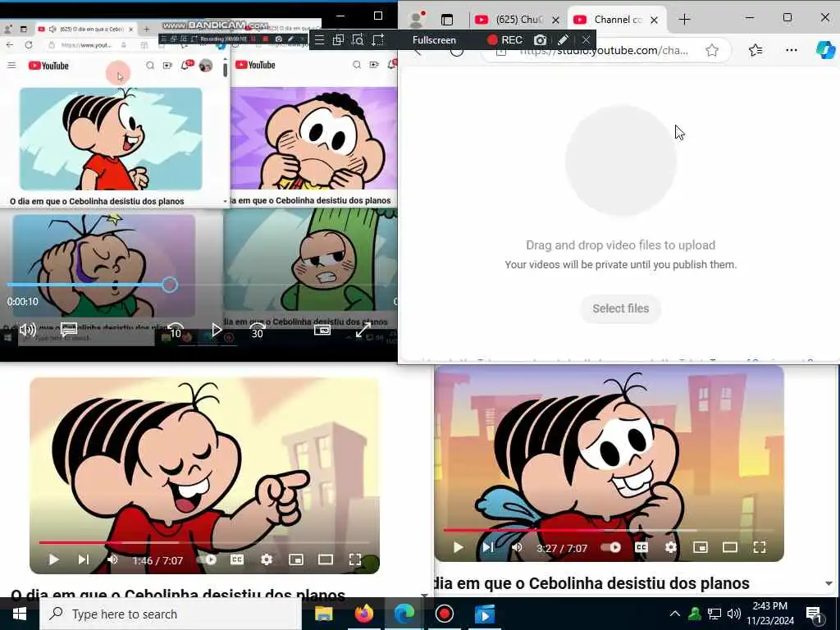Enter full screen in 1:46 player
Image resolution: width=840 pixels, height=630 pixels.
tap(355, 559)
